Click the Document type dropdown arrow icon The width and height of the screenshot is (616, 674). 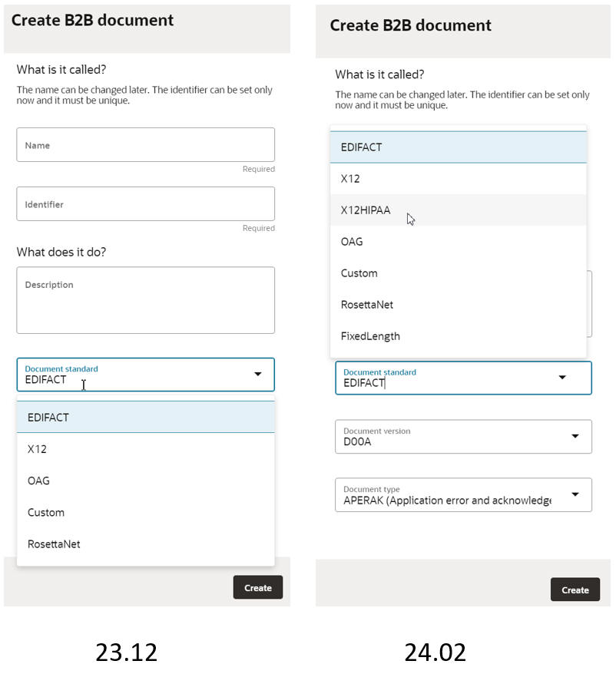(575, 495)
